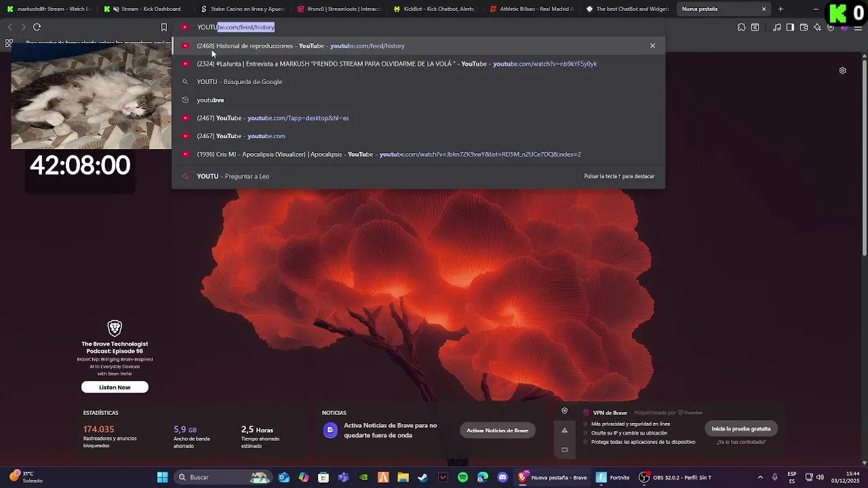Open the weather widget 31°C Soleado
This screenshot has width=868, height=488.
26,477
